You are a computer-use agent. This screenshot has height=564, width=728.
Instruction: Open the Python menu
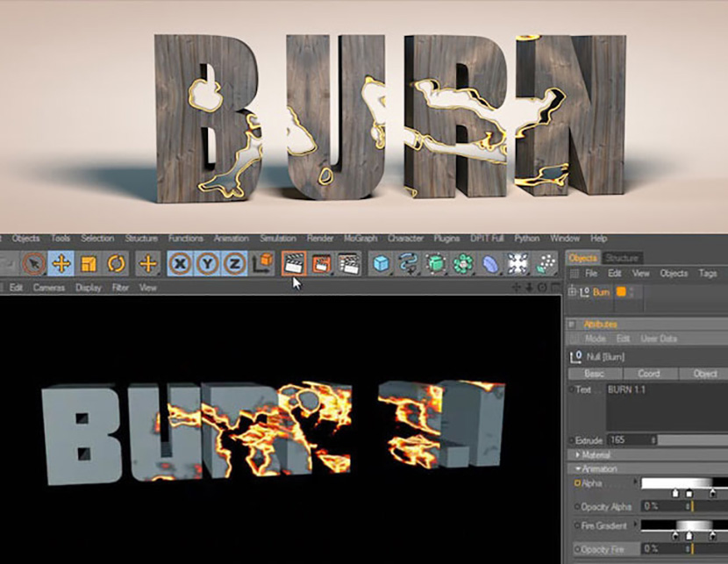pos(526,239)
